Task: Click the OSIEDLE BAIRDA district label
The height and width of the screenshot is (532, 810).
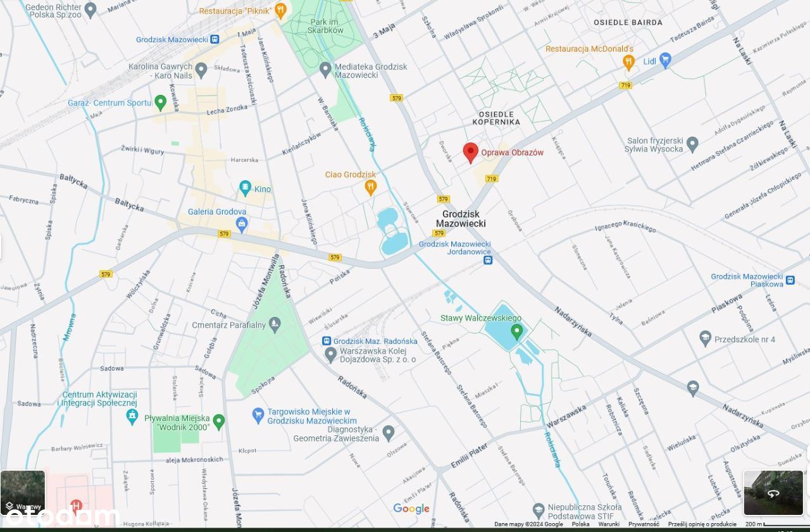Action: tap(628, 22)
